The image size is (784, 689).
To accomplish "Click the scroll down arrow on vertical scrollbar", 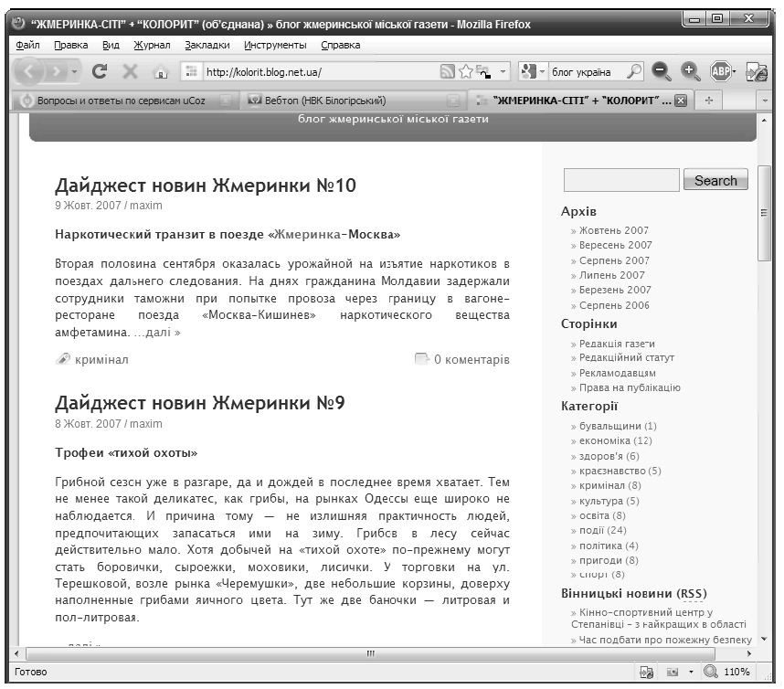I will click(x=764, y=639).
